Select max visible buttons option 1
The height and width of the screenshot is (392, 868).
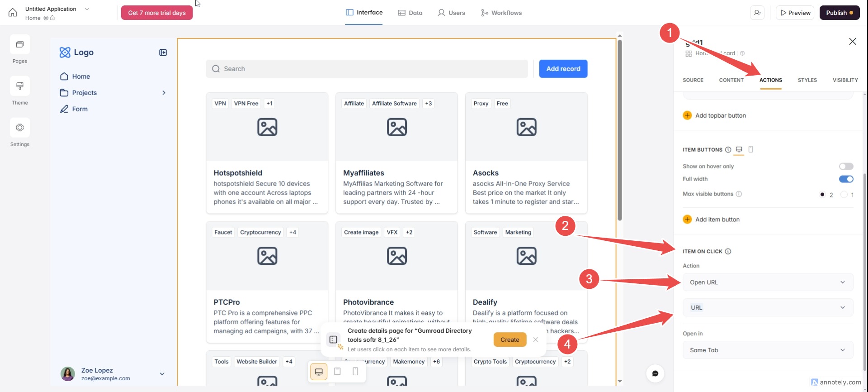point(844,195)
